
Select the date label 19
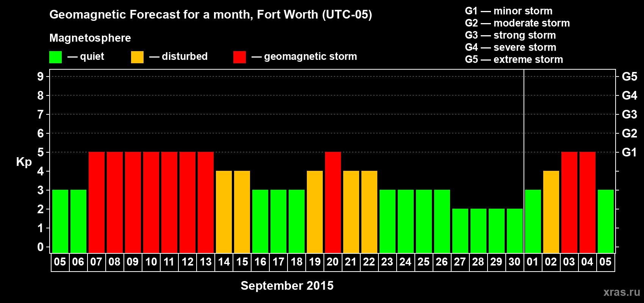pyautogui.click(x=314, y=262)
